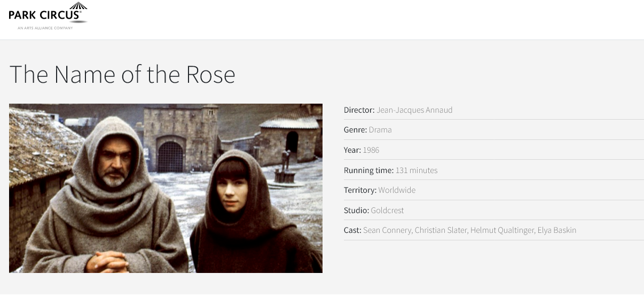Image resolution: width=644 pixels, height=297 pixels.
Task: Click the '131 minutes' running time
Action: coord(417,170)
